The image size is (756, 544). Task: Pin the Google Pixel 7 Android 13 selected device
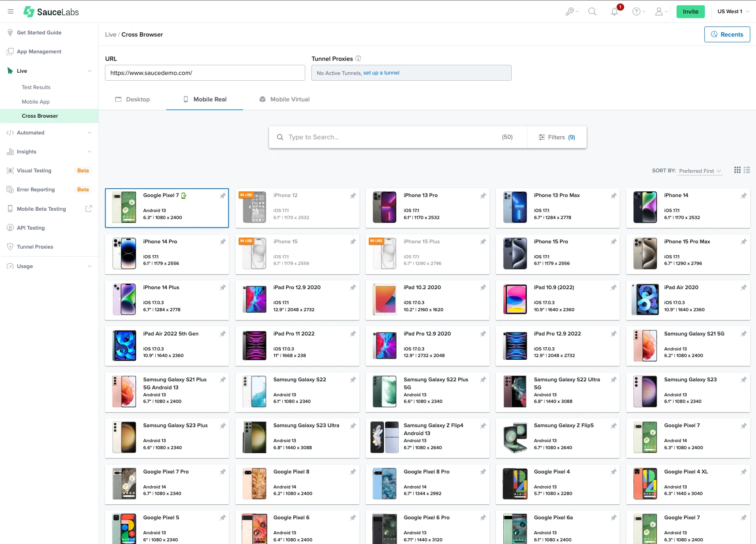(223, 196)
